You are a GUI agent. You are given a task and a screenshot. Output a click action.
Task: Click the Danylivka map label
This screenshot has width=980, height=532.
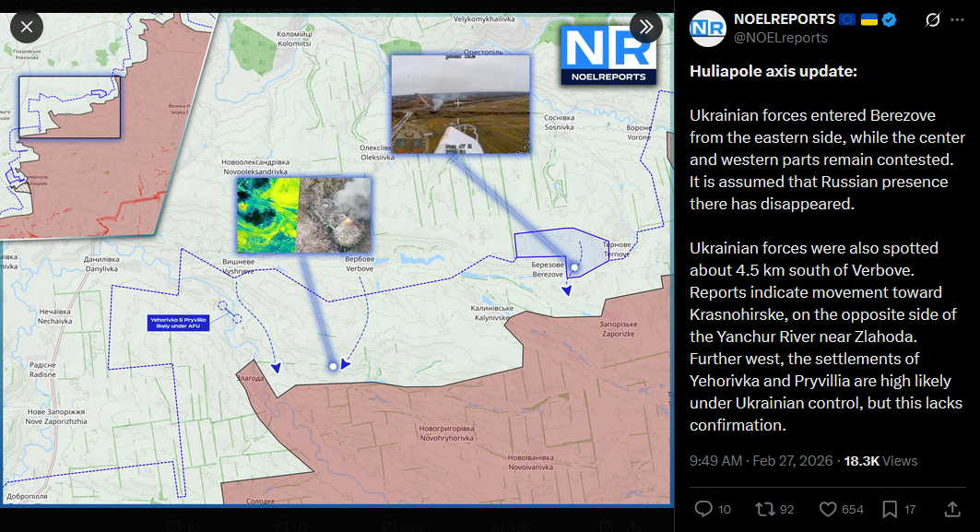(101, 264)
